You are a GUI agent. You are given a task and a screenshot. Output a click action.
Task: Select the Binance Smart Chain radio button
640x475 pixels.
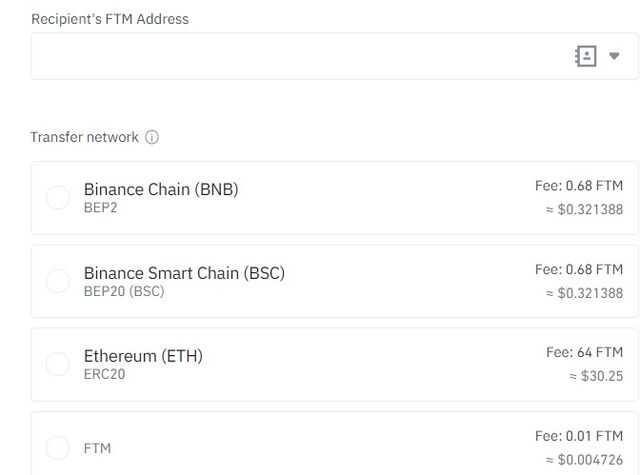[x=58, y=281]
